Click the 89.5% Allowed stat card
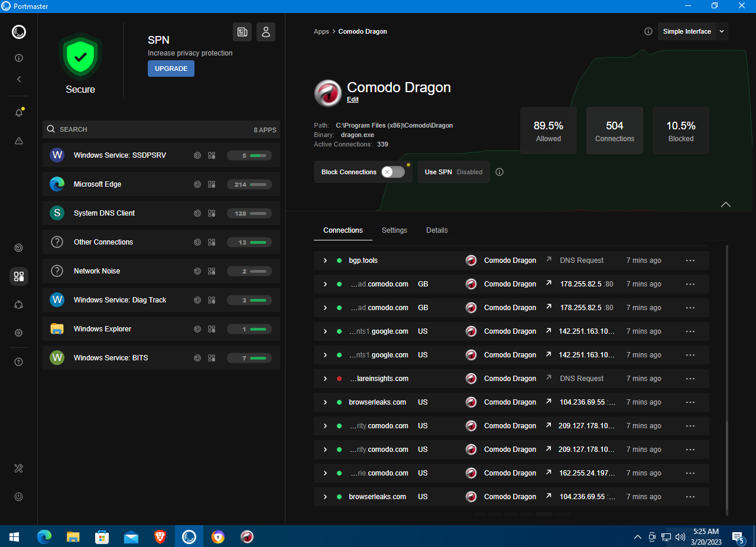Viewport: 756px width, 547px height. [549, 131]
